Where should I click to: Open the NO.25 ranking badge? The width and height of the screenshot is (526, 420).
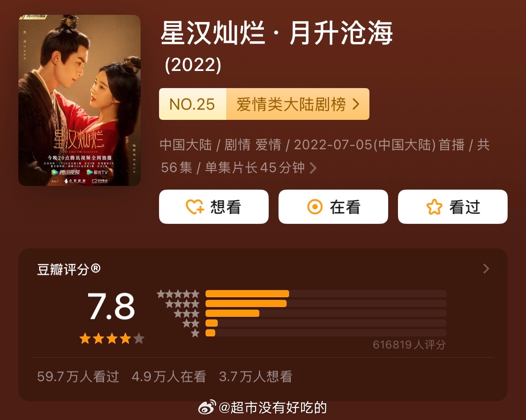[x=192, y=104]
